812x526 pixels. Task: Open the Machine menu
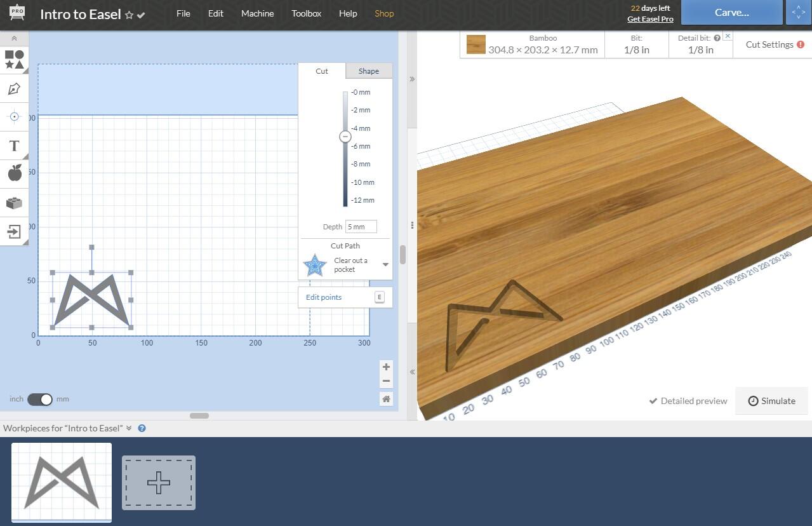257,13
